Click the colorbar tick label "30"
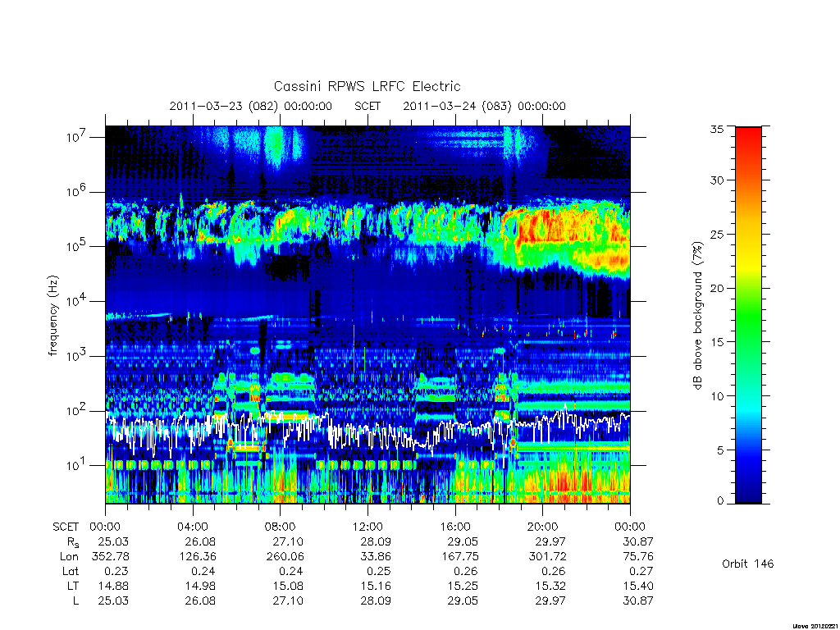 [717, 180]
